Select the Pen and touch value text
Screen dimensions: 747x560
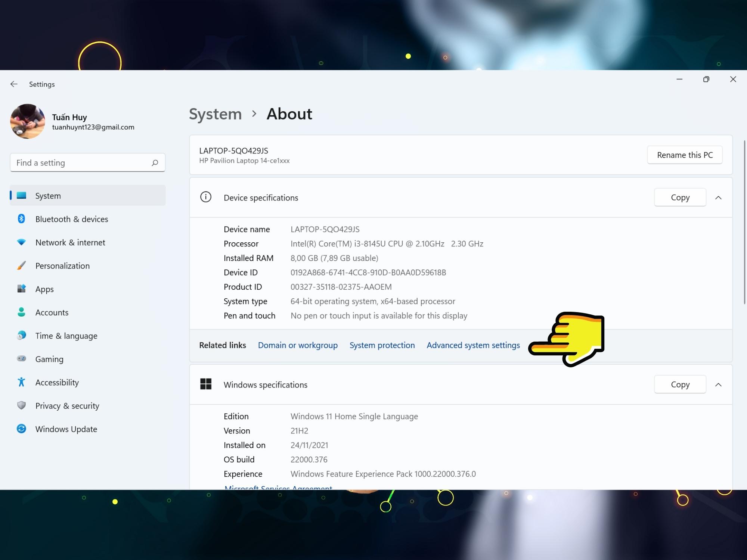[x=379, y=315]
